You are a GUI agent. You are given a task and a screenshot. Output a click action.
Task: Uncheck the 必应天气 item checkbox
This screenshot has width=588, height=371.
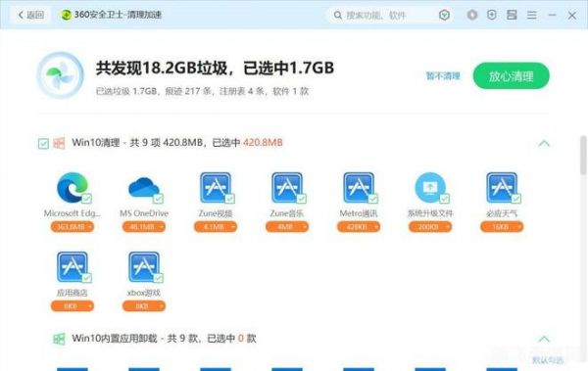click(516, 199)
